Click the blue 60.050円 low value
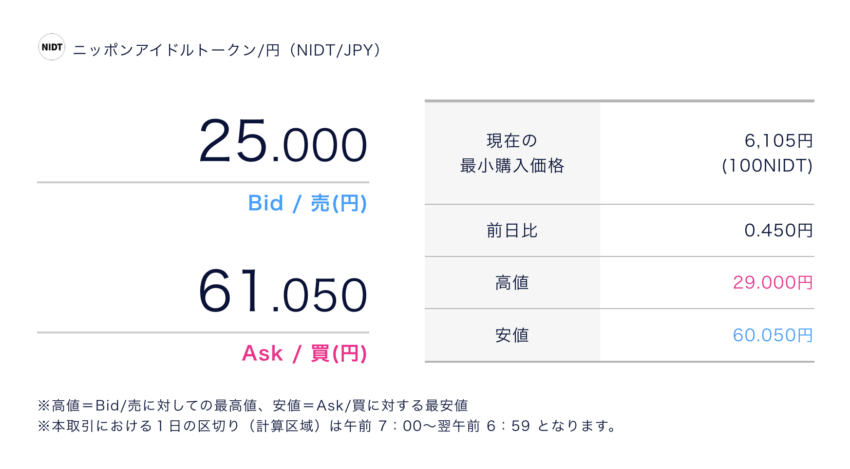The width and height of the screenshot is (850, 469). (772, 335)
